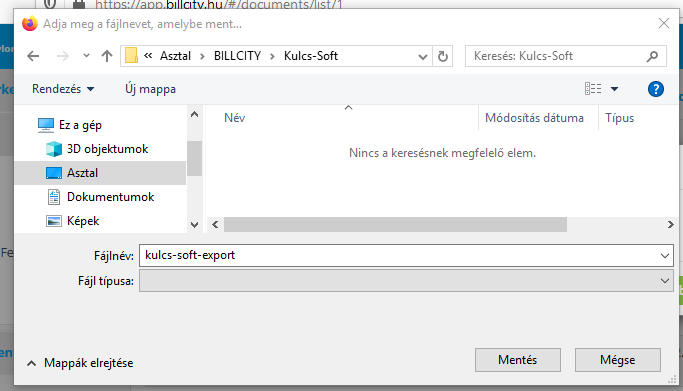Image resolution: width=683 pixels, height=391 pixels.
Task: Open the Rendezés menu
Action: click(x=63, y=89)
